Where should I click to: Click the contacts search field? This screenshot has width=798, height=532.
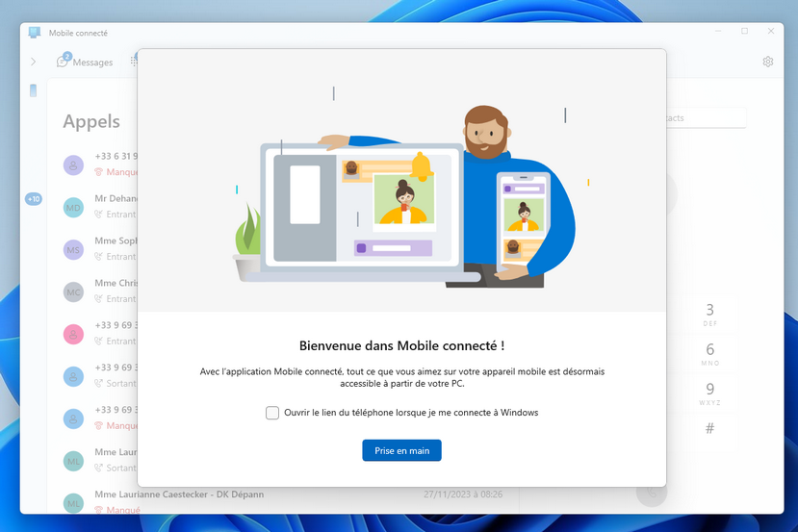[706, 118]
